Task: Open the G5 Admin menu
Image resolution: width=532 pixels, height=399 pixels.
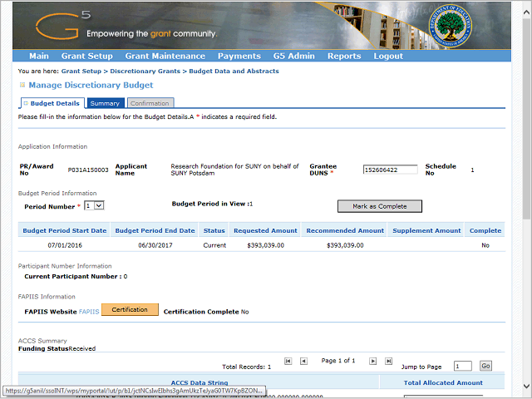Action: click(293, 56)
